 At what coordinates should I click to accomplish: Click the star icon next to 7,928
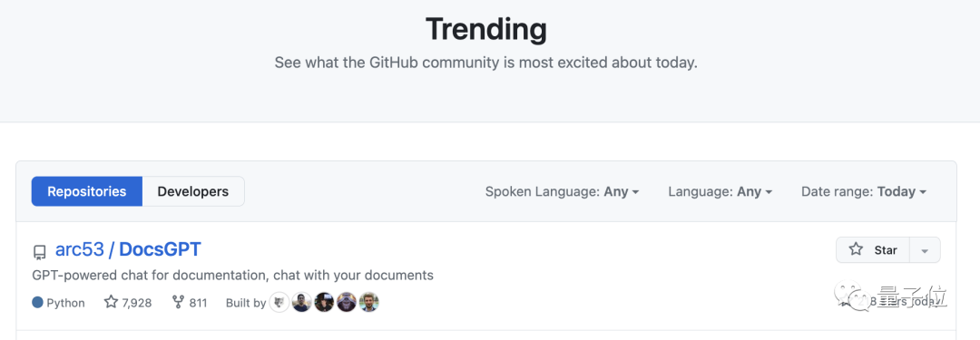(111, 303)
